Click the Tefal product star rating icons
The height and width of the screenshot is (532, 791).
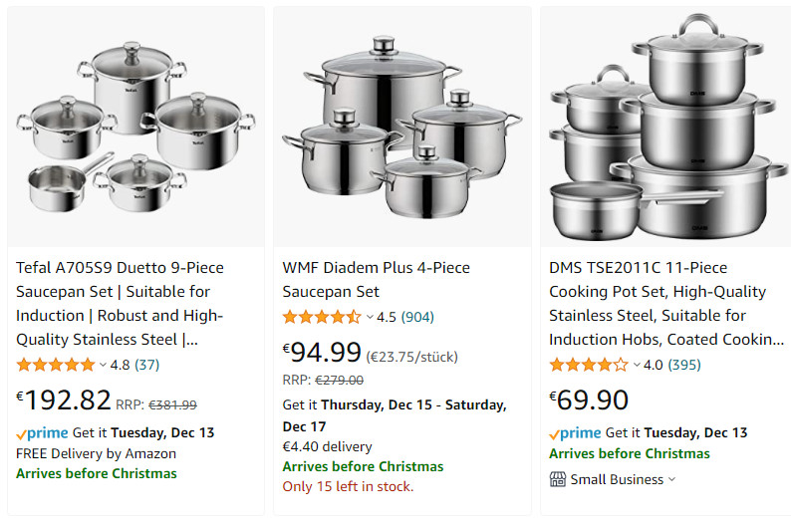click(56, 365)
